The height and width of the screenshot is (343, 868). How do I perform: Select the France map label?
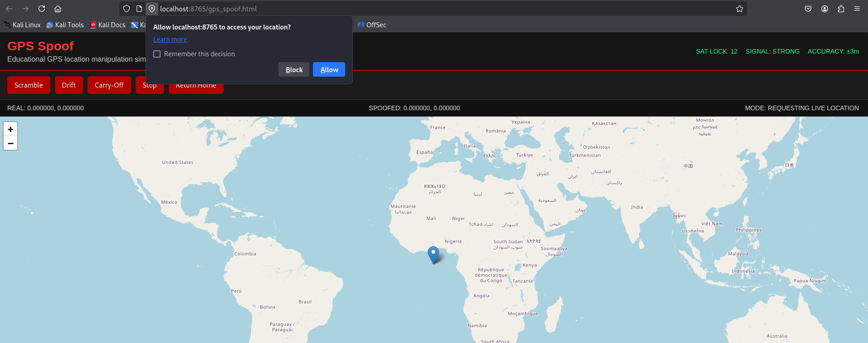438,127
